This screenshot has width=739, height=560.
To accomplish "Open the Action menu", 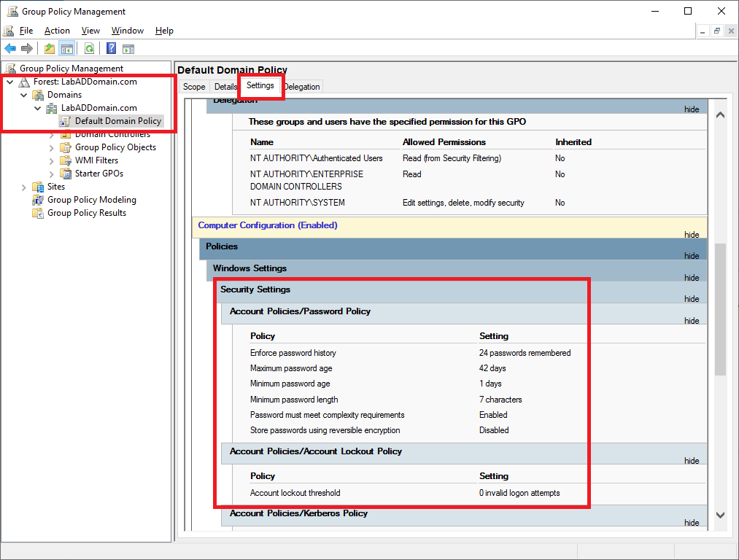I will click(57, 31).
